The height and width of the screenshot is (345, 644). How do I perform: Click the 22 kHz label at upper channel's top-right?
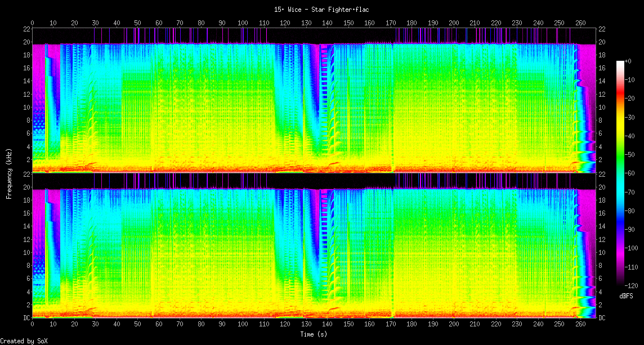pyautogui.click(x=601, y=29)
